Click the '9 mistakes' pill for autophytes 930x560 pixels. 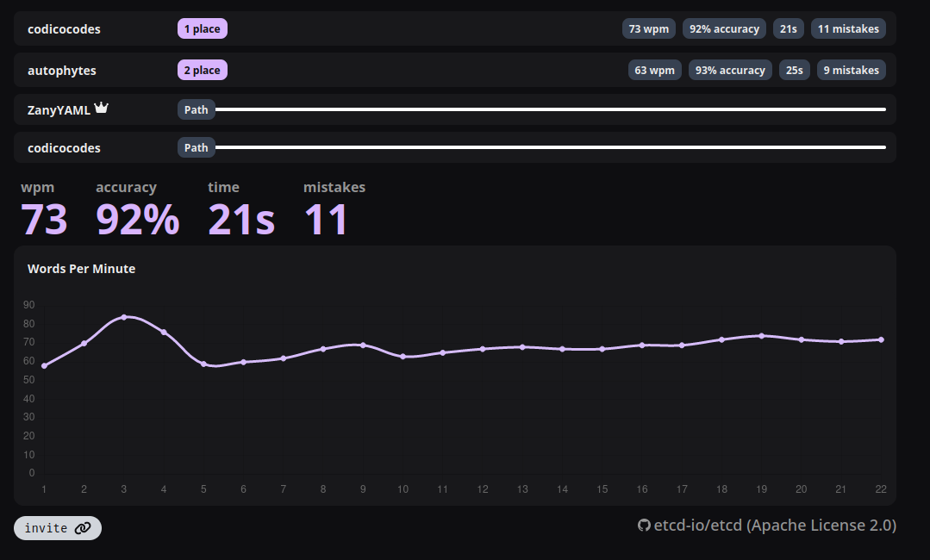point(851,70)
